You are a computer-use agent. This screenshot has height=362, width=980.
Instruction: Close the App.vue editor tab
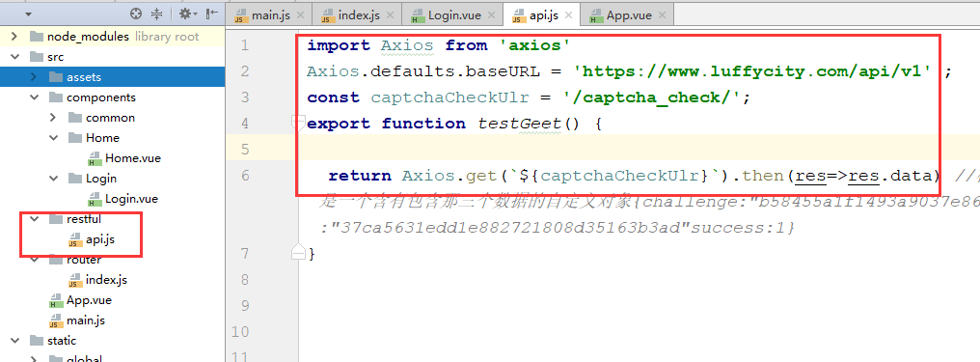662,15
